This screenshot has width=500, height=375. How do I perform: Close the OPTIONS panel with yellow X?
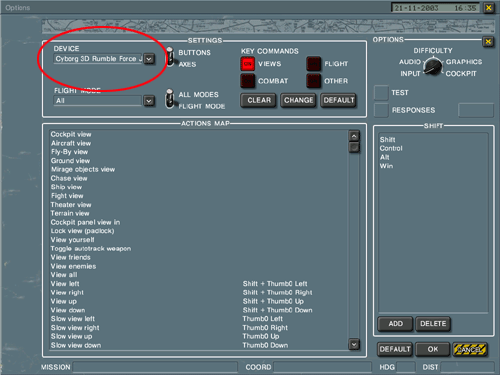tap(488, 42)
